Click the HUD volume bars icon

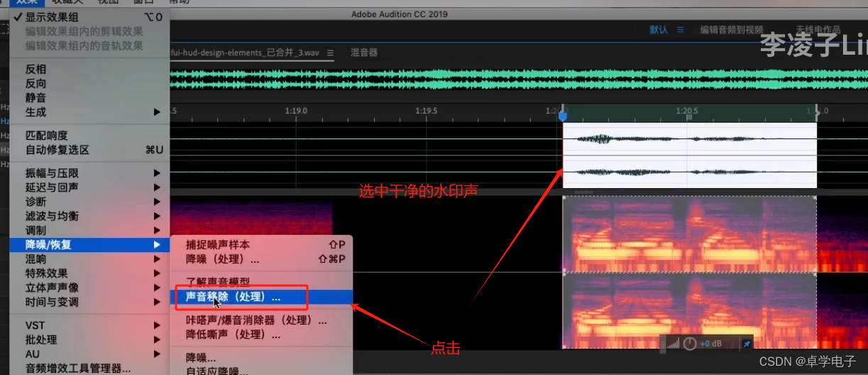point(673,344)
